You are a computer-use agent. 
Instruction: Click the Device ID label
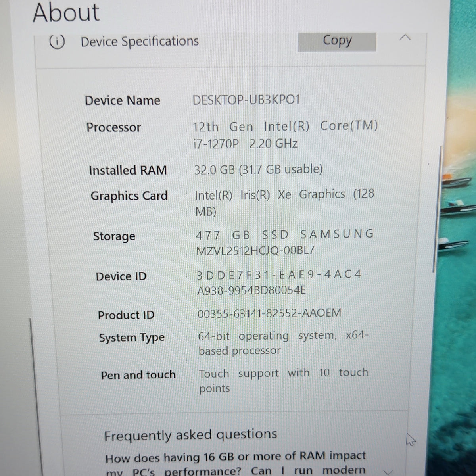click(x=121, y=276)
